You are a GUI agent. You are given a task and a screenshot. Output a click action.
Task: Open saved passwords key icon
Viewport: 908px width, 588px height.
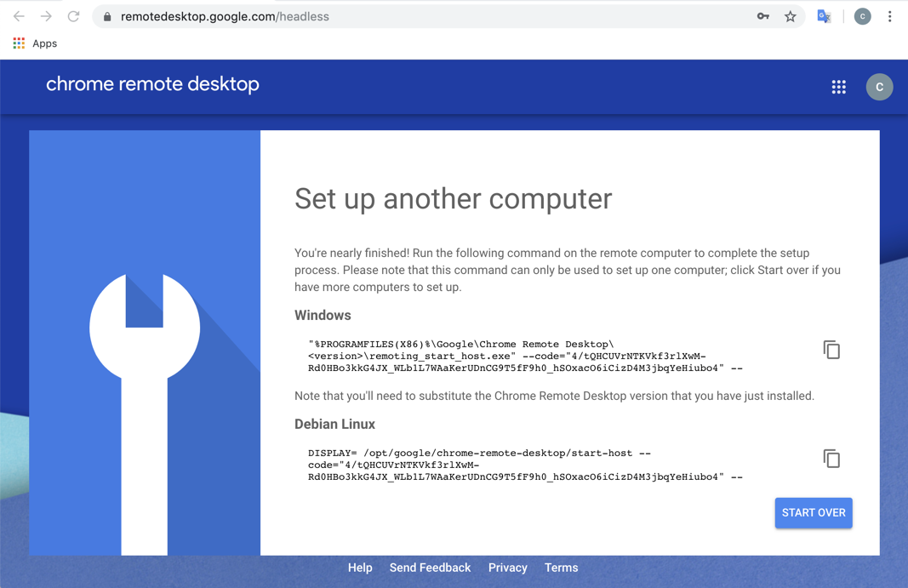pyautogui.click(x=763, y=16)
